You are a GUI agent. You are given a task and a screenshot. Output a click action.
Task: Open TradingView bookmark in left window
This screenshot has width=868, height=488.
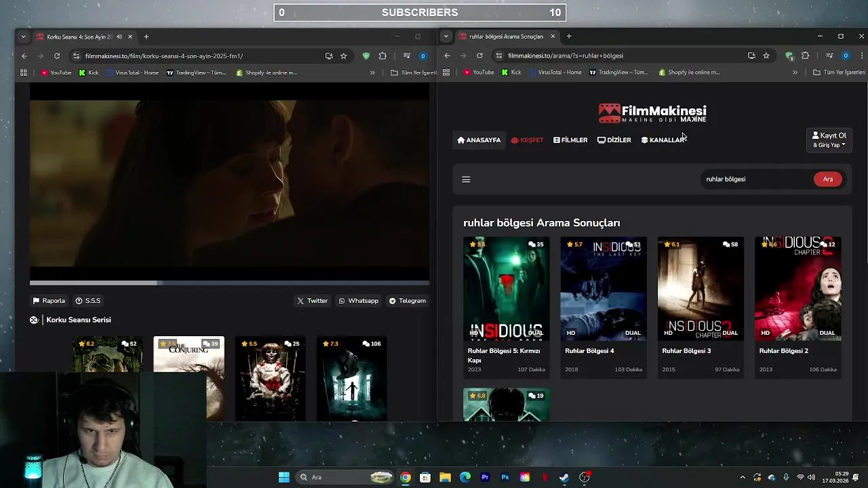coord(196,73)
